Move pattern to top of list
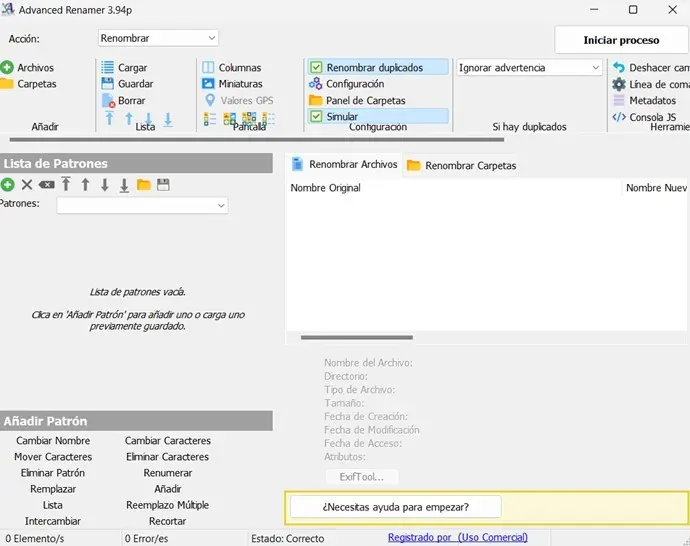The image size is (690, 546). coord(66,184)
